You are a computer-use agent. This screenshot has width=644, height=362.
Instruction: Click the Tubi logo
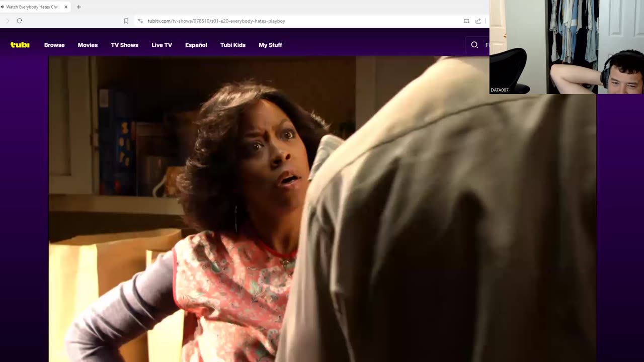coord(20,45)
